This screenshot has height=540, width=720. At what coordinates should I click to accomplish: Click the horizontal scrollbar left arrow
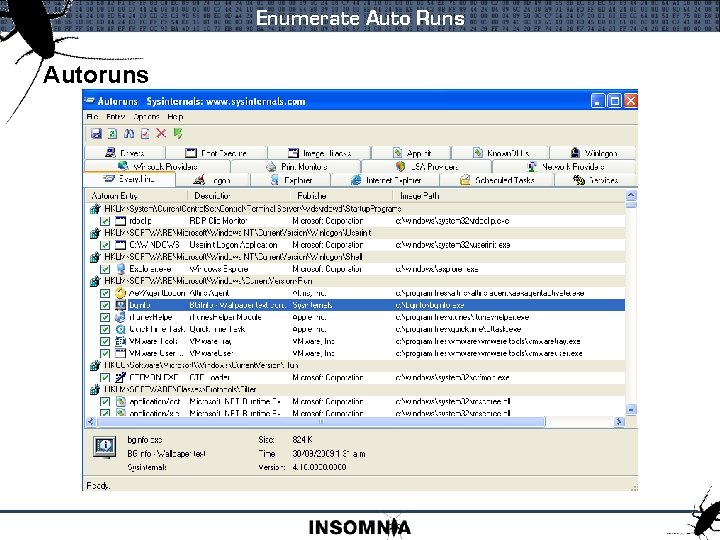[x=91, y=421]
